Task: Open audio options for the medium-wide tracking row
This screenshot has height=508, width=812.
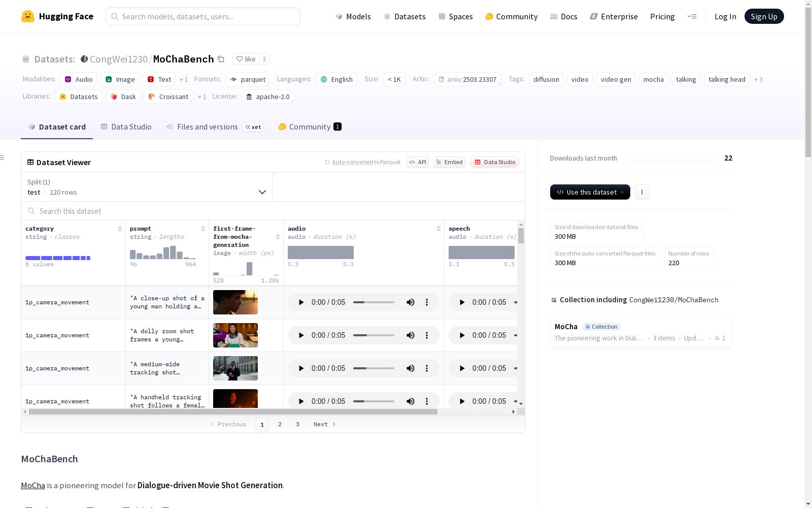Action: coord(427,368)
